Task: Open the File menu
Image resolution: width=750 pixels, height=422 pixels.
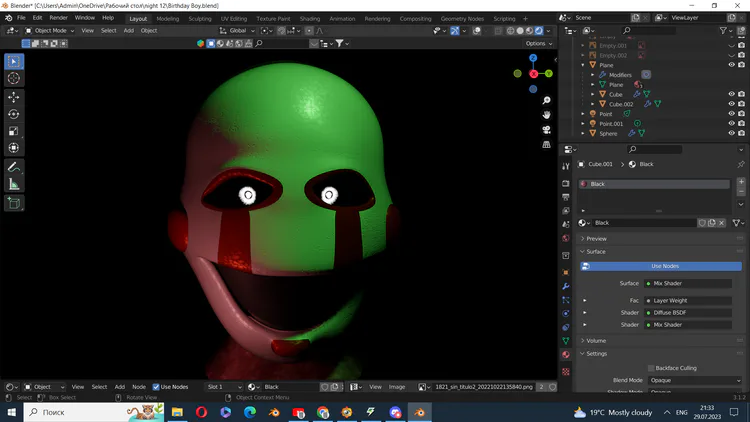Action: tap(21, 18)
